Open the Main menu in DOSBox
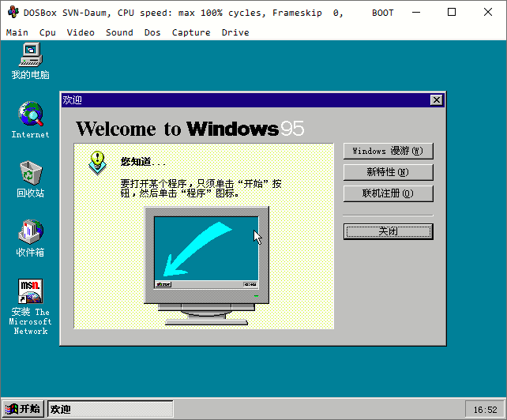Screen dimensions: 507x420 (17, 32)
